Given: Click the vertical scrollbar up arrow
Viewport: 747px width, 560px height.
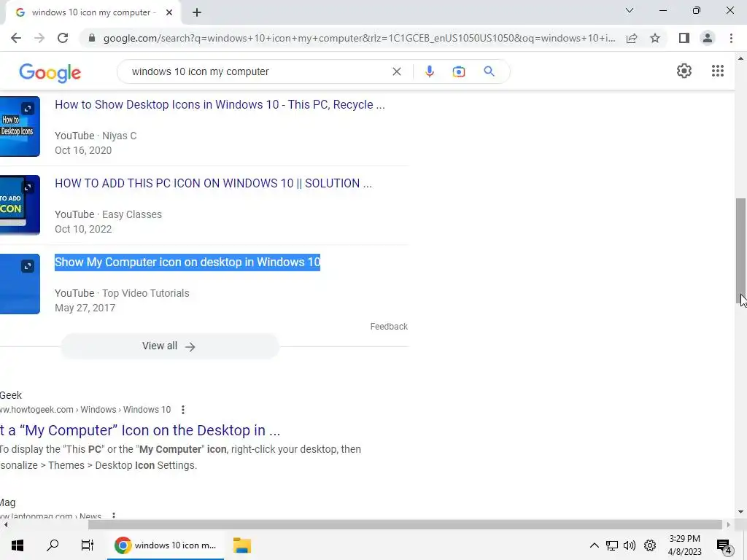Looking at the screenshot, I should tap(740, 58).
